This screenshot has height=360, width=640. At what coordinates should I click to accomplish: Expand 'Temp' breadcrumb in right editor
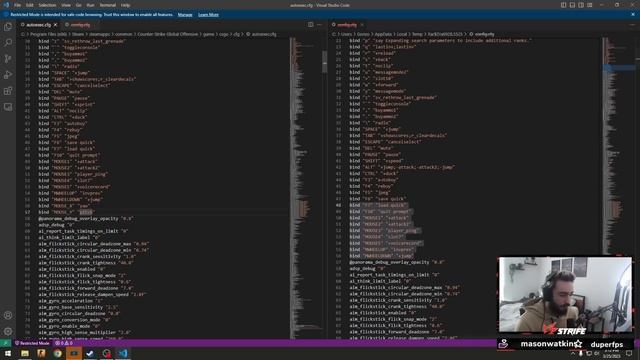(x=417, y=34)
